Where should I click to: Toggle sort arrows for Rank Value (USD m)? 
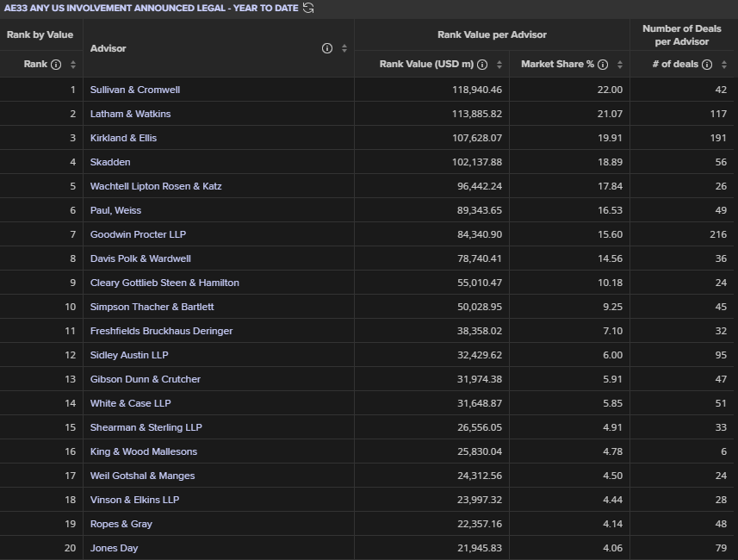point(498,65)
